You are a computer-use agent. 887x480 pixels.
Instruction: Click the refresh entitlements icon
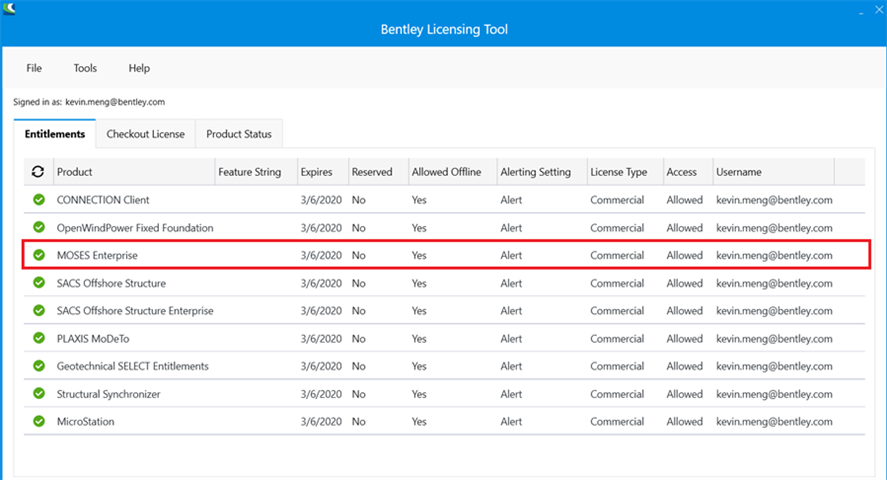click(39, 172)
